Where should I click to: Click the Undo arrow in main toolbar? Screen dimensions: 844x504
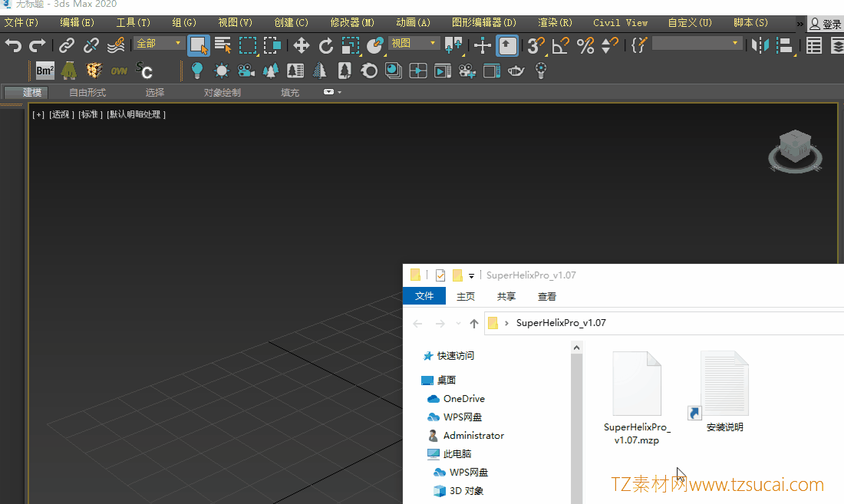(13, 46)
